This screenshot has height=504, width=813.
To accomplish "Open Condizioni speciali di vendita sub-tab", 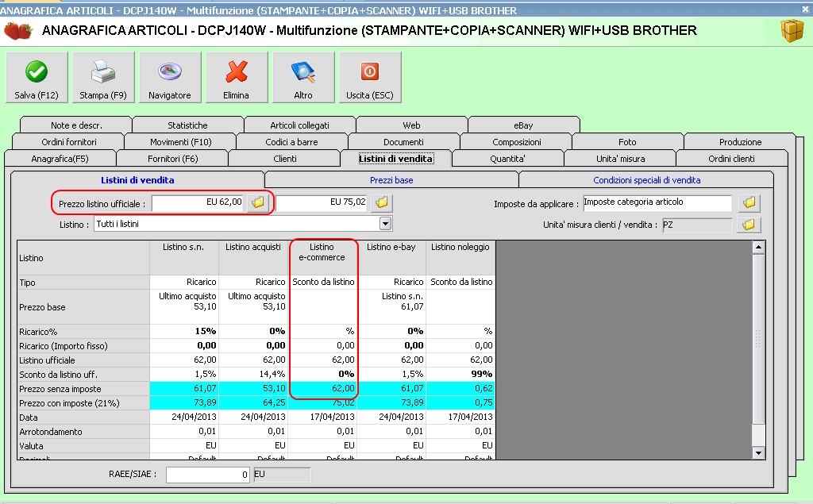I will [x=646, y=180].
